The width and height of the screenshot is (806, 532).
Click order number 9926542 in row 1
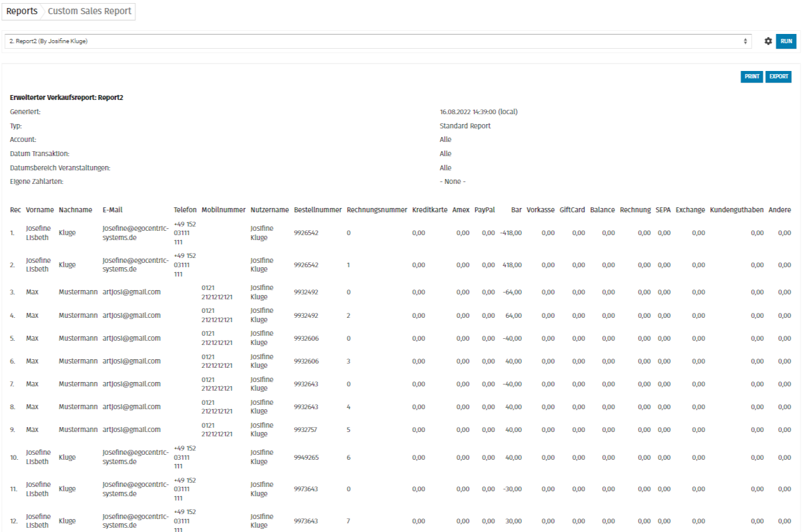[306, 233]
